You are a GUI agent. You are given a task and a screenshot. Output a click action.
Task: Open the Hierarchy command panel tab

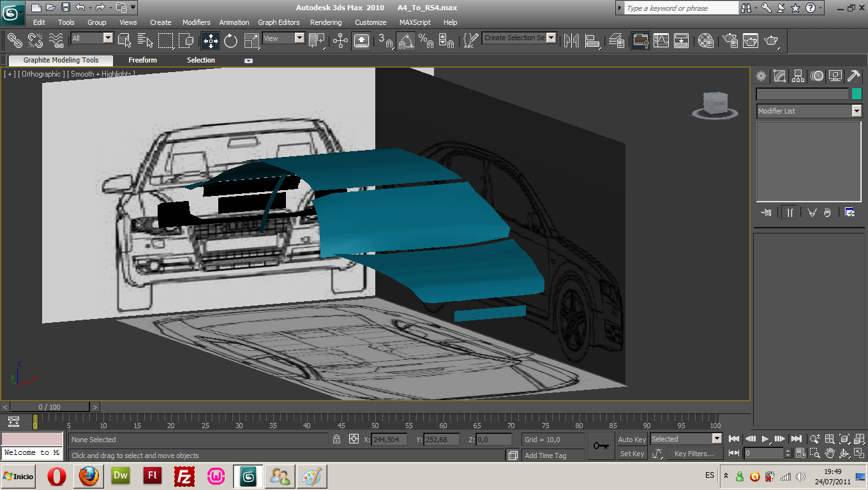click(x=798, y=76)
